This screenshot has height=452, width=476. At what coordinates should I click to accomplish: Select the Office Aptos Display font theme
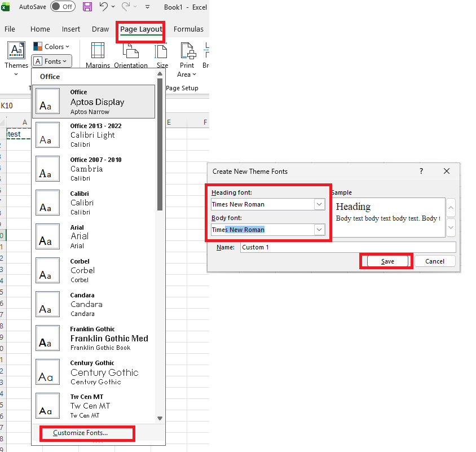(x=94, y=102)
